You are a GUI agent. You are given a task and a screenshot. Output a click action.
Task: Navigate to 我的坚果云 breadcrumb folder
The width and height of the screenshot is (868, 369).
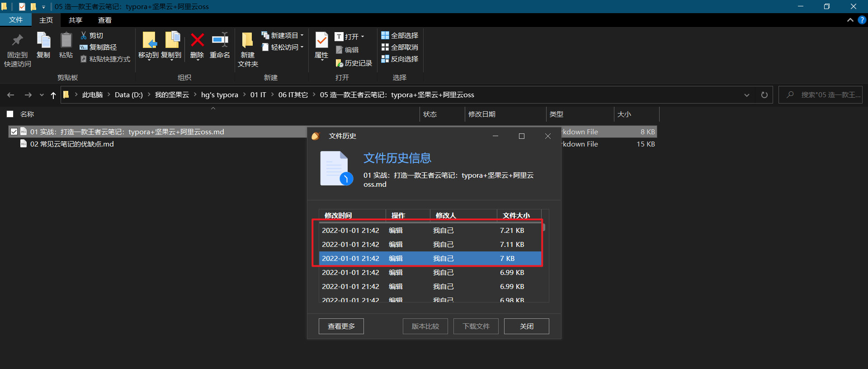tap(172, 95)
